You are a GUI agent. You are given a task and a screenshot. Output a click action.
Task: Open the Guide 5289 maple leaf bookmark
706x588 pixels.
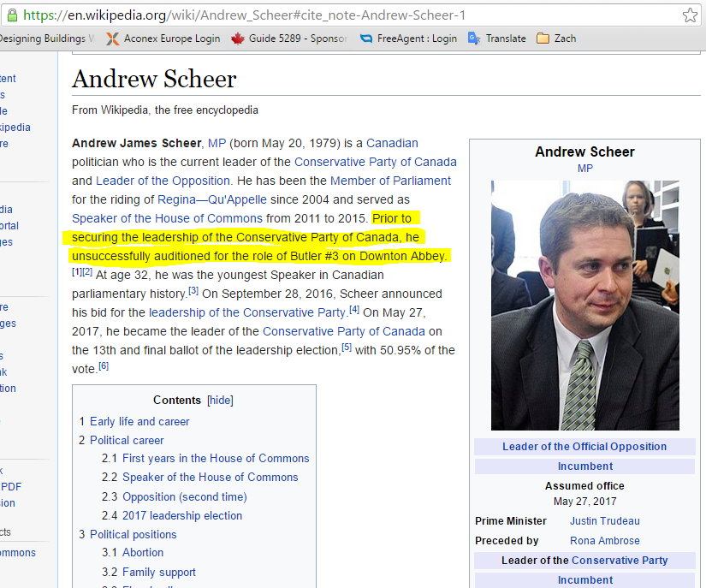pos(289,39)
